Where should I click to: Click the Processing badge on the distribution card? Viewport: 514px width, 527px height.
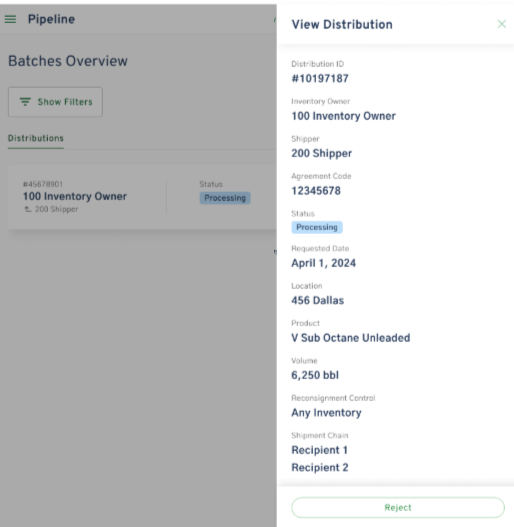tap(225, 198)
